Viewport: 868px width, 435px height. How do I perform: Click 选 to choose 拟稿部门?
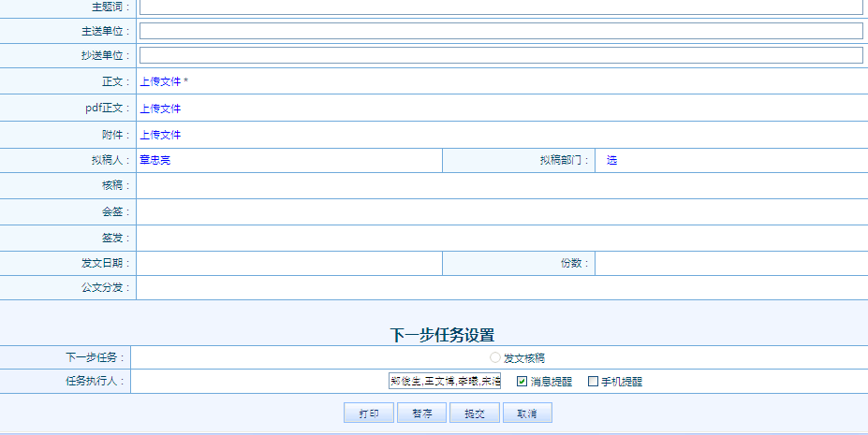611,160
